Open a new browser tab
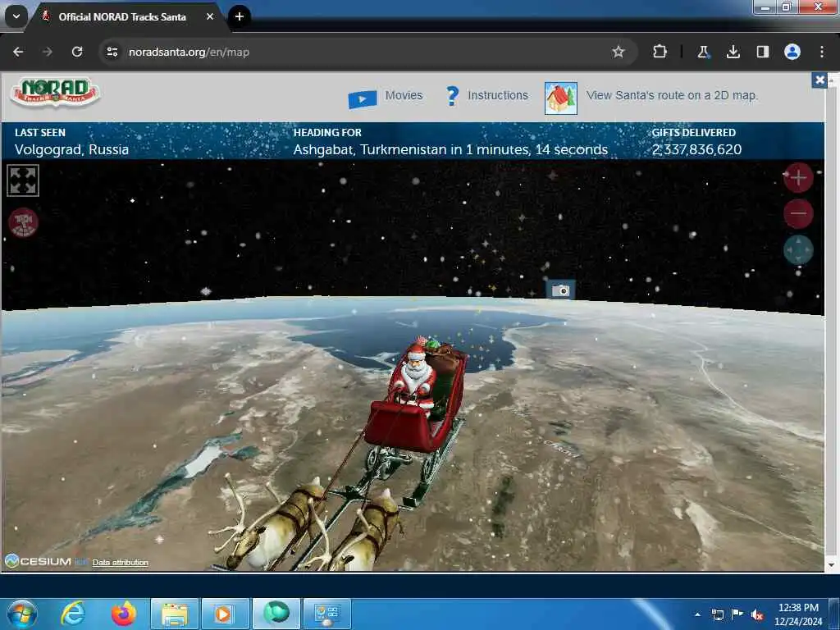840x630 pixels. pyautogui.click(x=240, y=16)
